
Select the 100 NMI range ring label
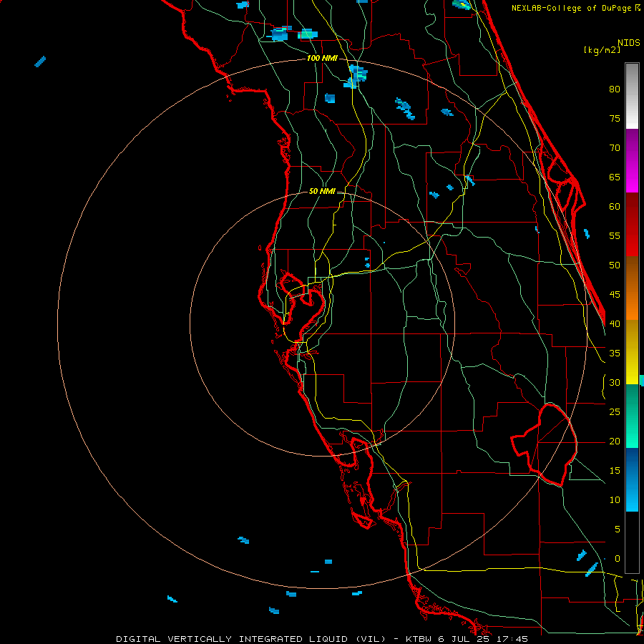[322, 59]
